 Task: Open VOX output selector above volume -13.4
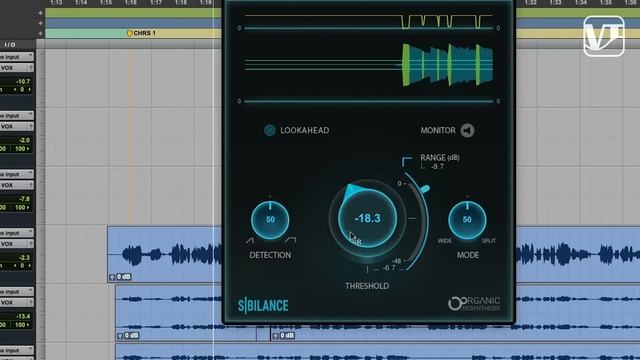(x=16, y=302)
